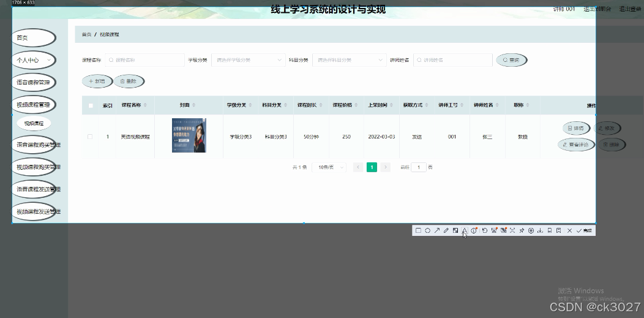Start screen recording from toolbar
The height and width of the screenshot is (318, 644).
click(x=531, y=230)
